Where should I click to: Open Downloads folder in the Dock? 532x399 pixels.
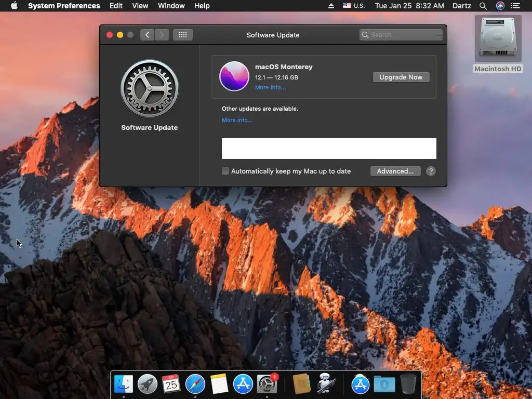point(384,385)
